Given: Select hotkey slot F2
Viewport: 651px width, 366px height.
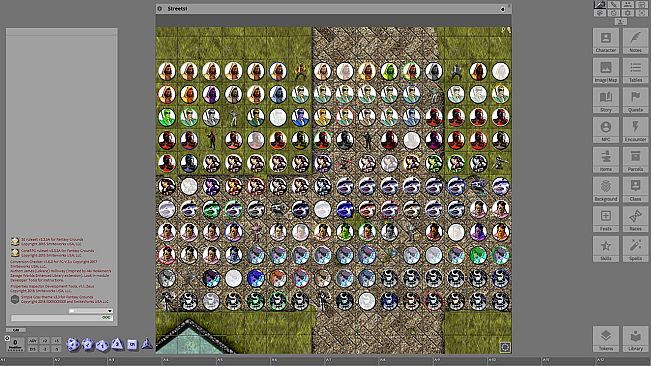Looking at the screenshot, I should [x=81, y=361].
